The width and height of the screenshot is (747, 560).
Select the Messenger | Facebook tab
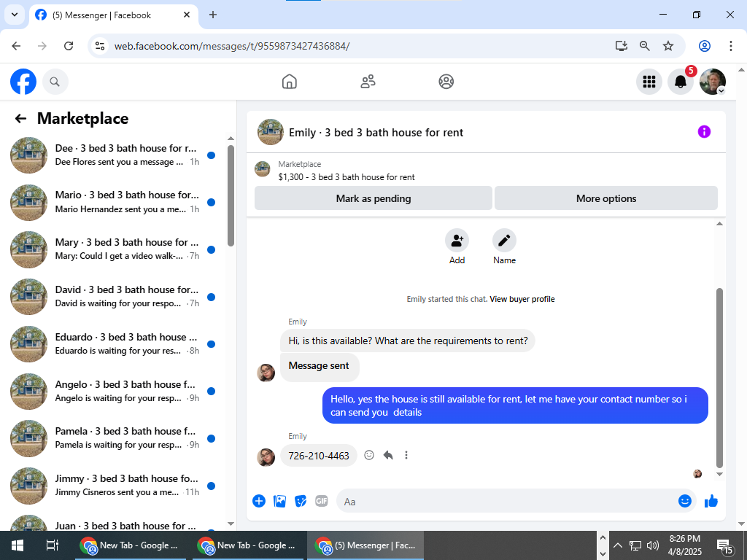coord(113,15)
